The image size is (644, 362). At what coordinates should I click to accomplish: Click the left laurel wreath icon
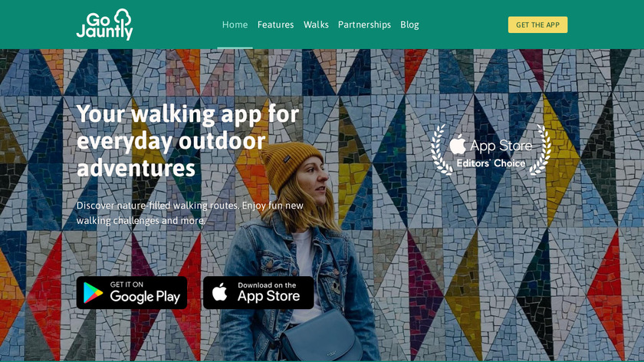coord(441,150)
